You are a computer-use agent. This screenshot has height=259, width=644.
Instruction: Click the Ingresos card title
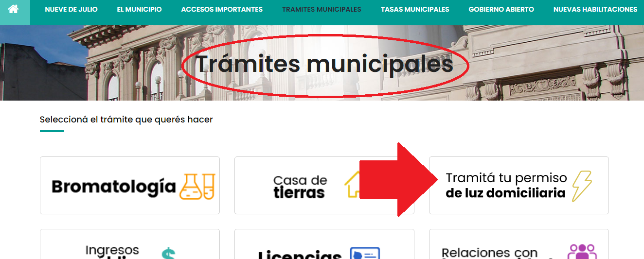tap(112, 251)
